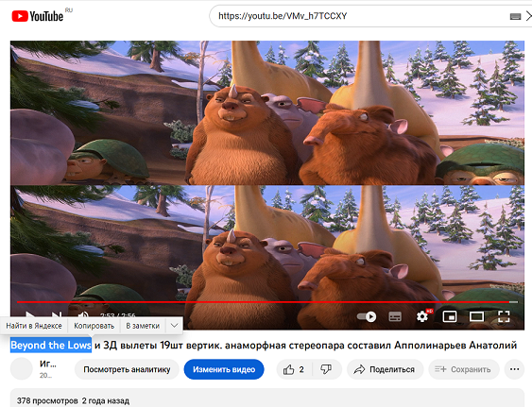Viewport: 532px width, 407px height.
Task: Open player settings gear
Action: 422,316
